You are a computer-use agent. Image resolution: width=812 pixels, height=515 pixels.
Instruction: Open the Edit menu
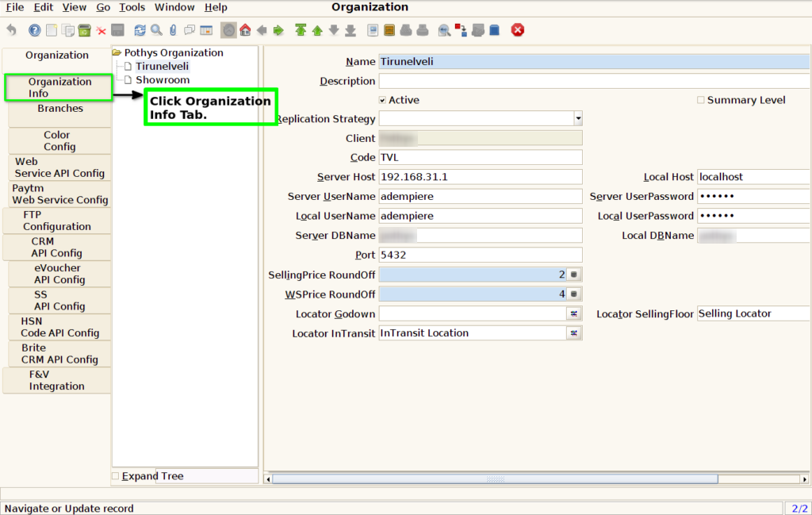pyautogui.click(x=43, y=7)
